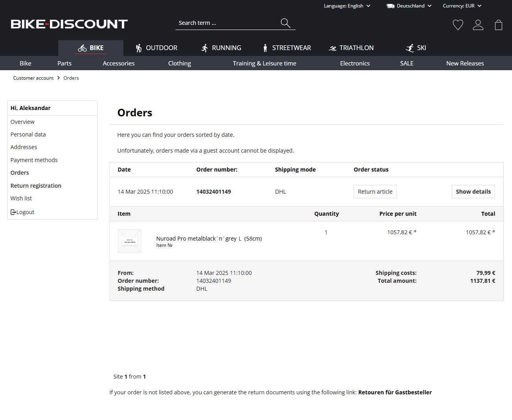
Task: Open the shopping bag icon
Action: coord(499,25)
